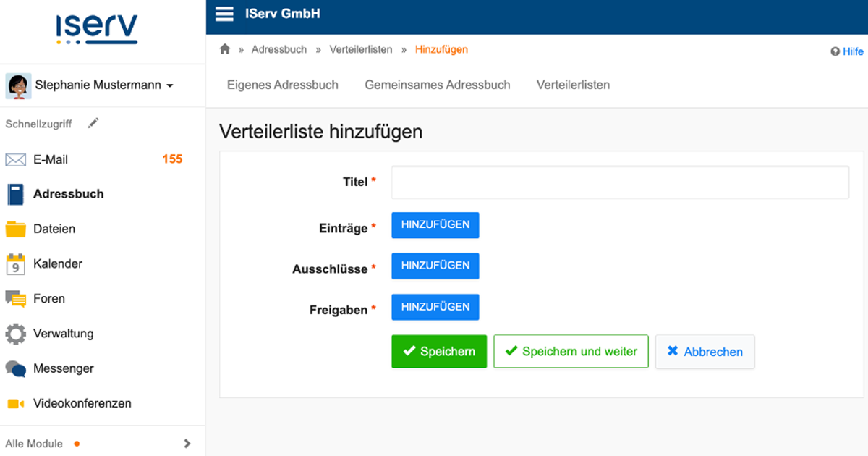Click the Verwaltung gear icon
The width and height of the screenshot is (868, 456).
point(16,334)
